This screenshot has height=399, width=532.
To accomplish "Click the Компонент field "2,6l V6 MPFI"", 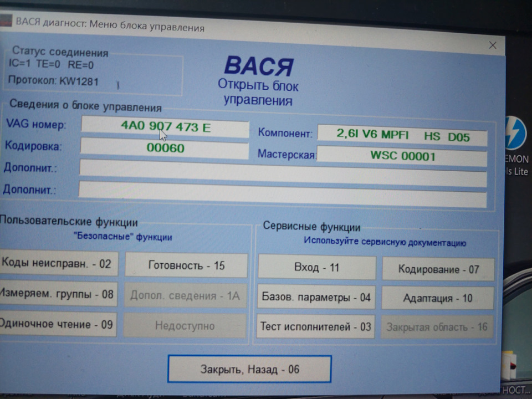I will click(x=402, y=135).
